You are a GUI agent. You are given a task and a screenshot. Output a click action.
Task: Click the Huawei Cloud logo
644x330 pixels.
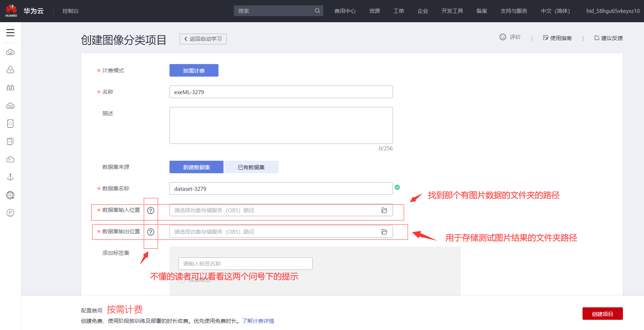click(x=11, y=11)
